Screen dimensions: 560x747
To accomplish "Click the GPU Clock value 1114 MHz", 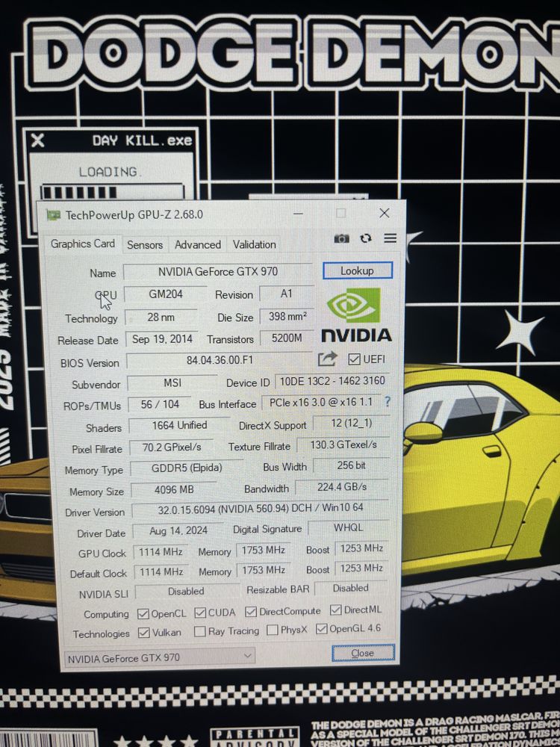I will click(x=161, y=552).
